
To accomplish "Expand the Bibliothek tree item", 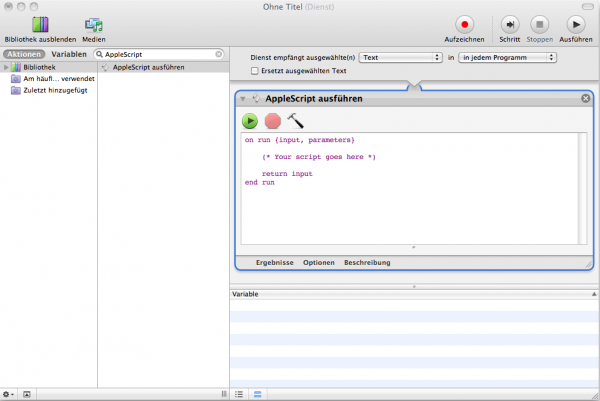I will coord(6,67).
